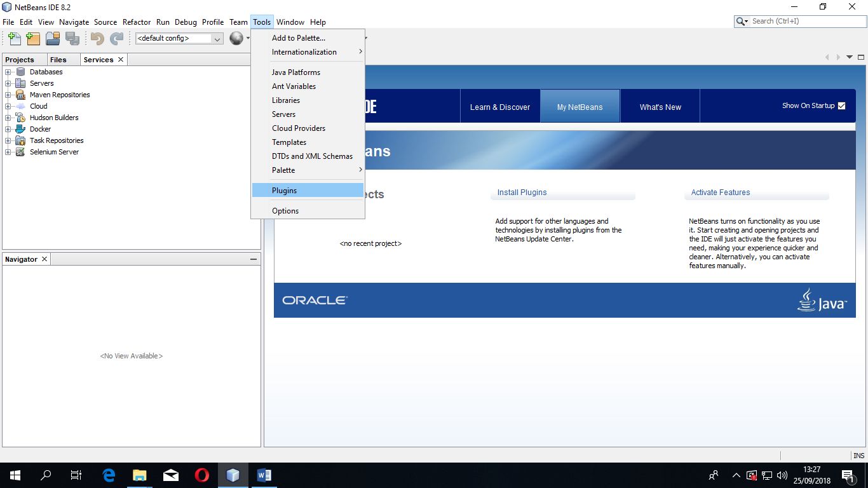
Task: Open the Refactor menu
Action: pos(137,22)
